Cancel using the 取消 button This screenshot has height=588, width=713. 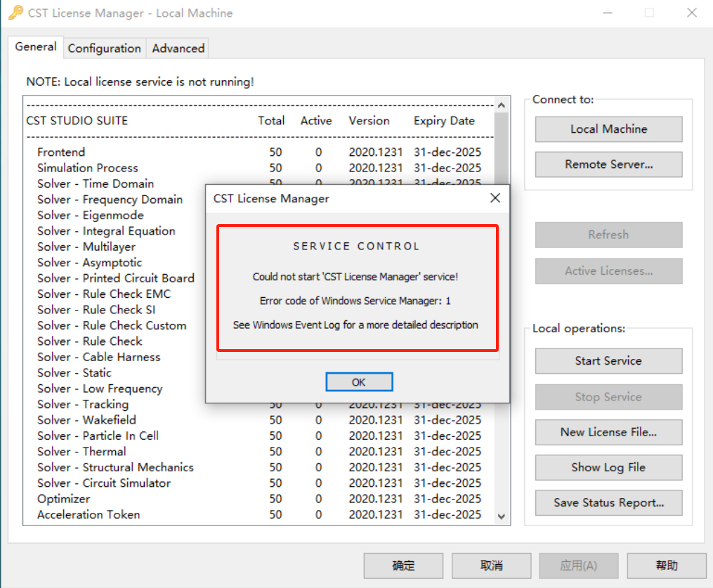492,566
